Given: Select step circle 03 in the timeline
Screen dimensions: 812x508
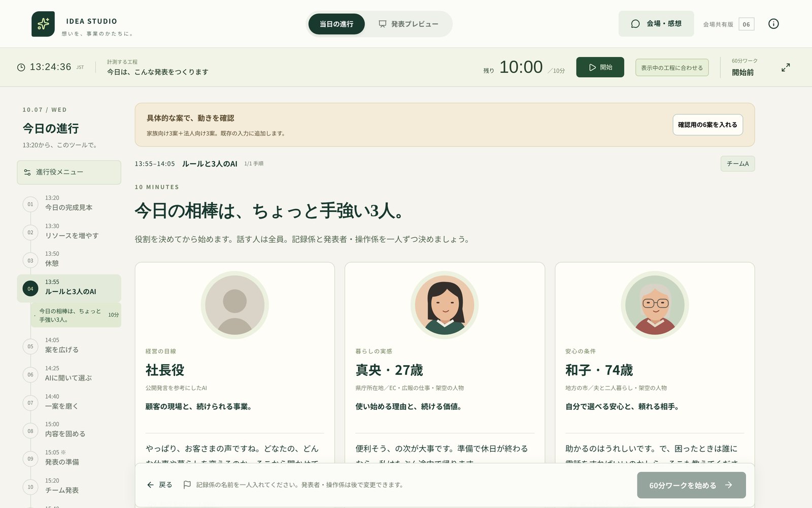Looking at the screenshot, I should [x=30, y=260].
